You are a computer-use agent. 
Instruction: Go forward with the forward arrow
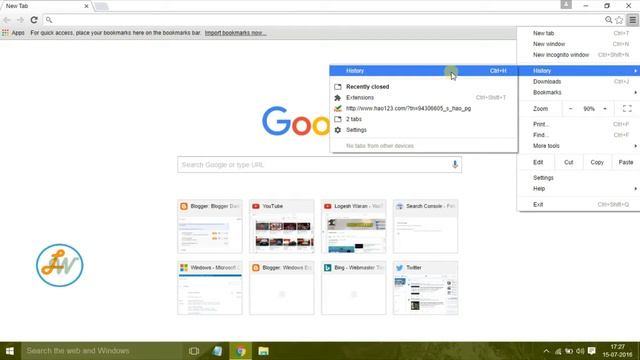click(20, 20)
